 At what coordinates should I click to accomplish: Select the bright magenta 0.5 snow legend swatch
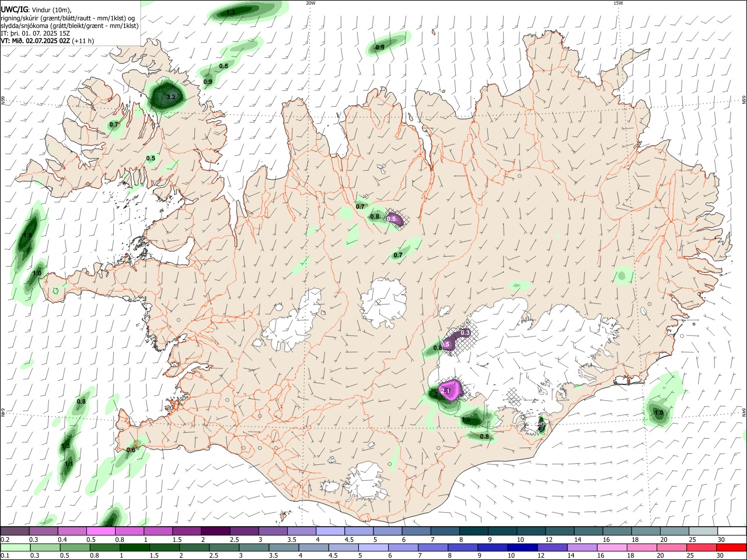click(x=100, y=531)
